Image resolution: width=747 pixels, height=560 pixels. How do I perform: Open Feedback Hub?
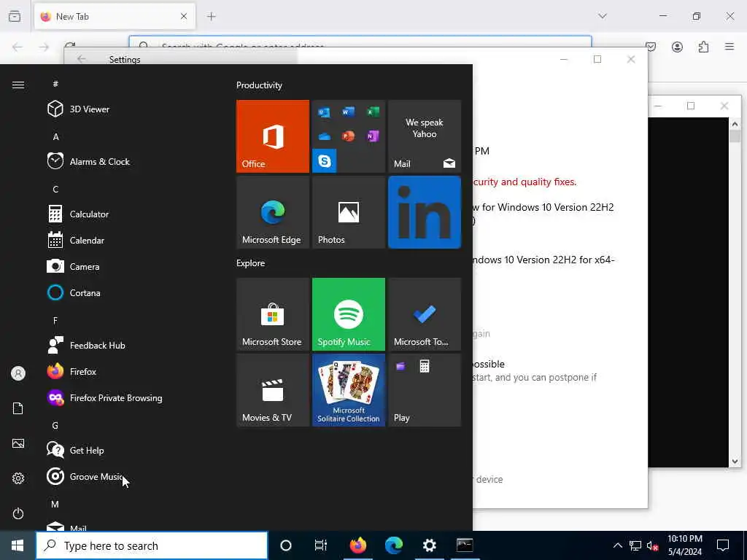coord(128,345)
